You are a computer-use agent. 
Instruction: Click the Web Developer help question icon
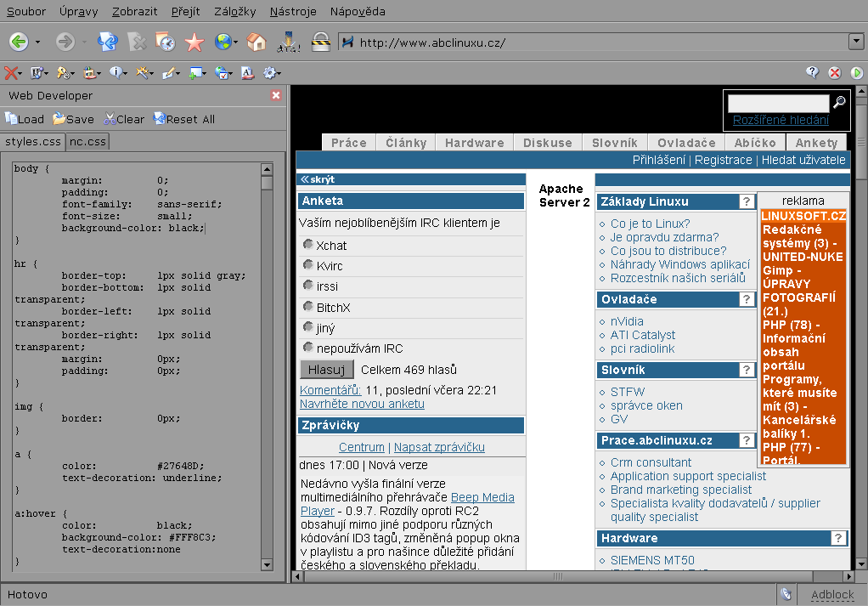coord(812,73)
